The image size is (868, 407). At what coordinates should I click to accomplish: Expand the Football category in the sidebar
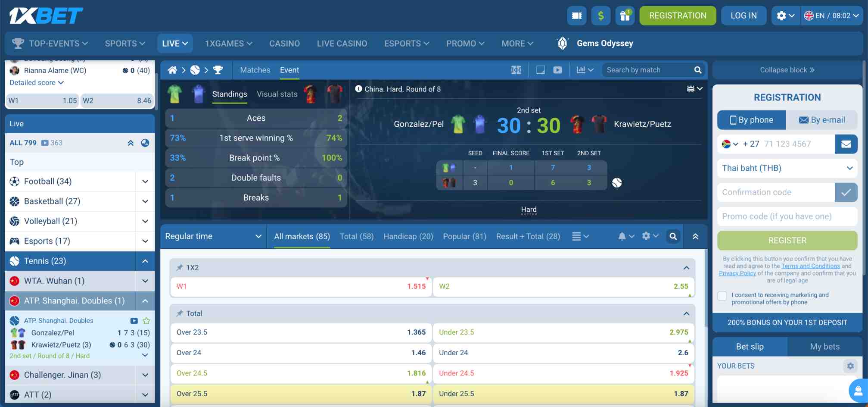[x=145, y=181]
